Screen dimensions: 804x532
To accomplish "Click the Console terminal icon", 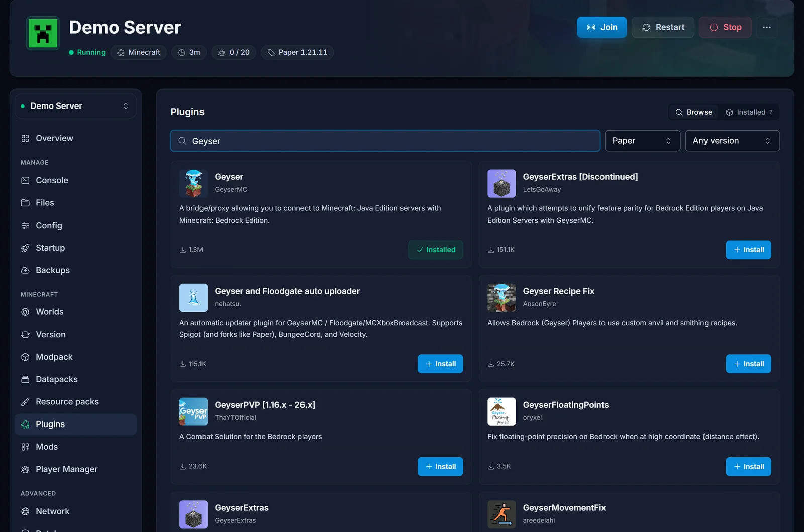I will 25,180.
